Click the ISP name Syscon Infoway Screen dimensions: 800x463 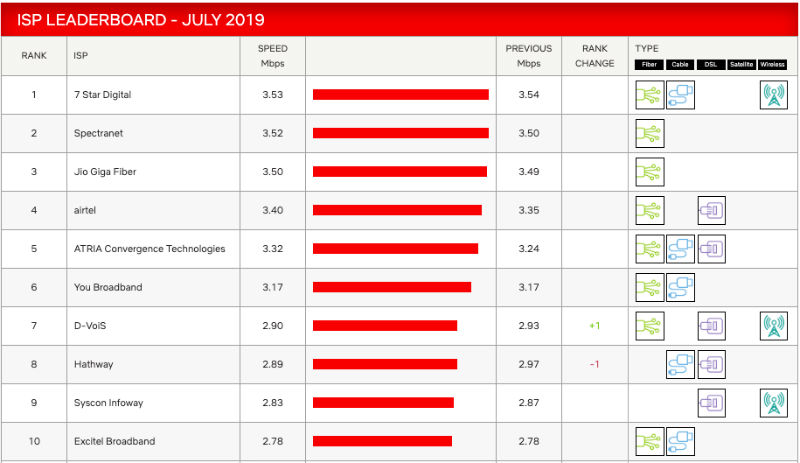point(109,403)
